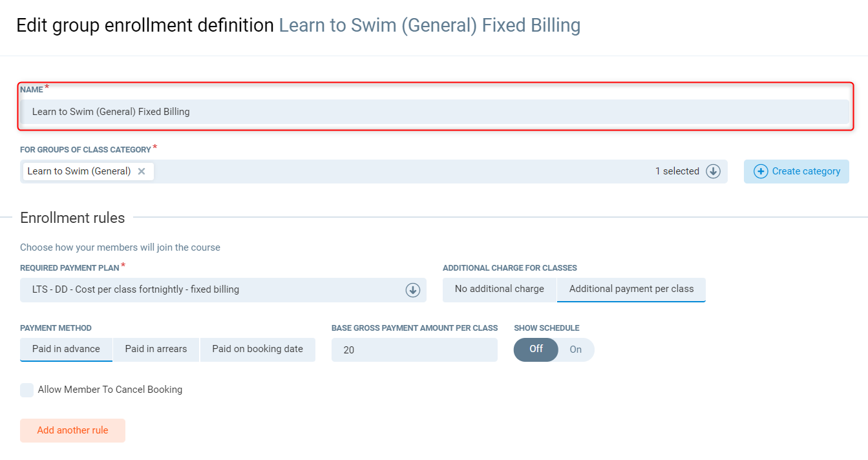Choose Paid in advance payment method
This screenshot has height=460, width=868.
coord(66,350)
